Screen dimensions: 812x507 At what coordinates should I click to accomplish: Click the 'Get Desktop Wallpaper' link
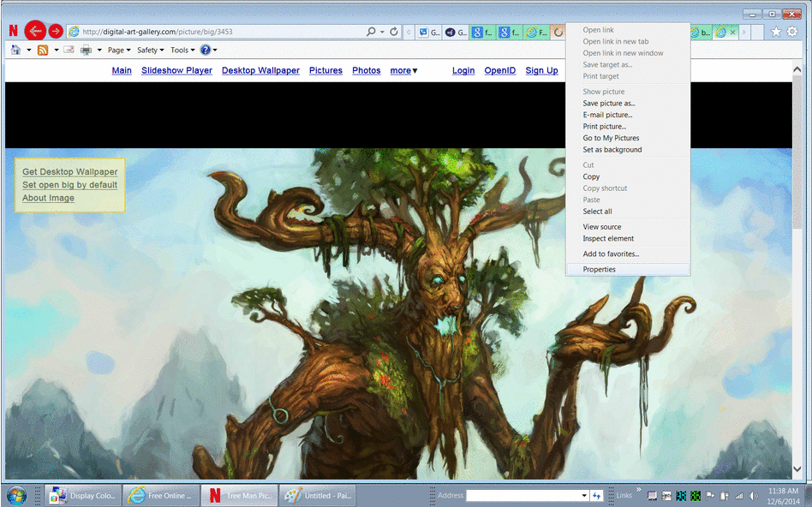[x=70, y=172]
